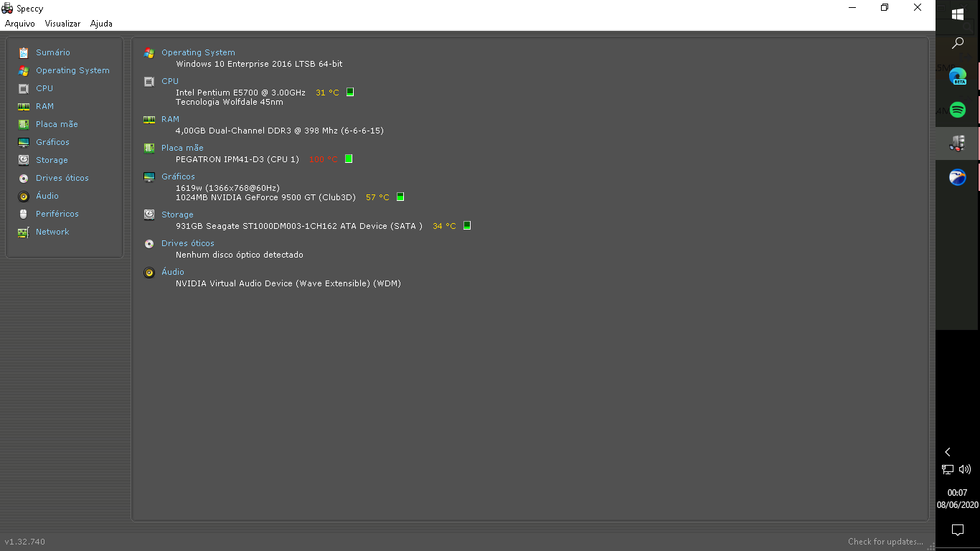This screenshot has height=551, width=980.
Task: Select Network in the sidebar
Action: [52, 232]
